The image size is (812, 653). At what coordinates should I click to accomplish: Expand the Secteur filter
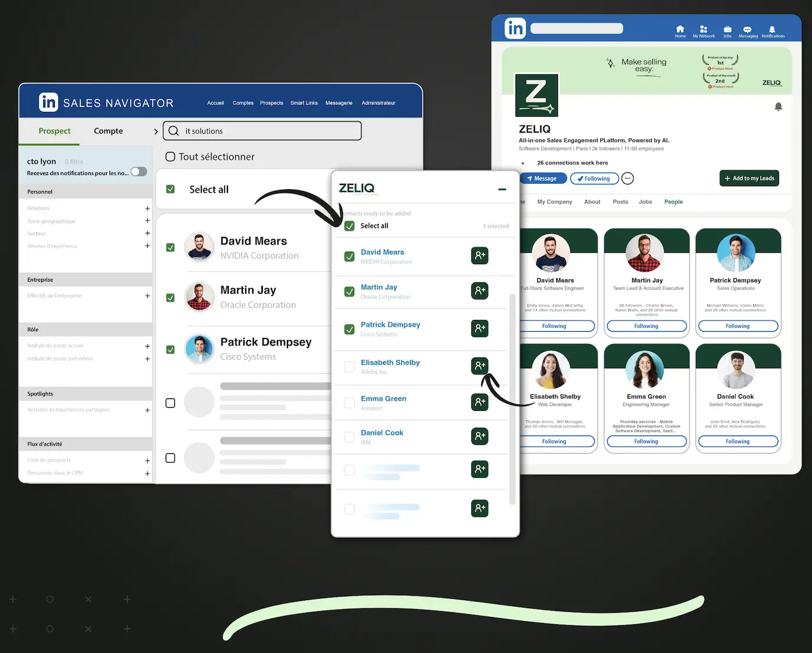tap(147, 233)
